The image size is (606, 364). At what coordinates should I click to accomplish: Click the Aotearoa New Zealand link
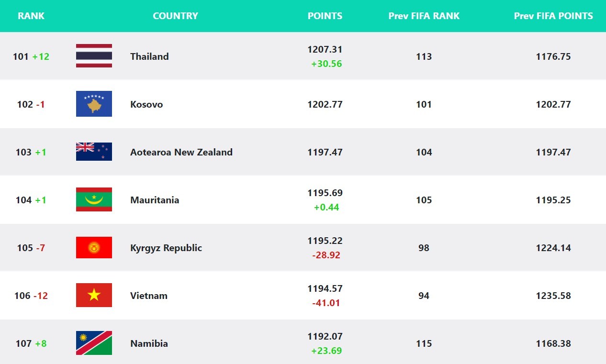(181, 152)
